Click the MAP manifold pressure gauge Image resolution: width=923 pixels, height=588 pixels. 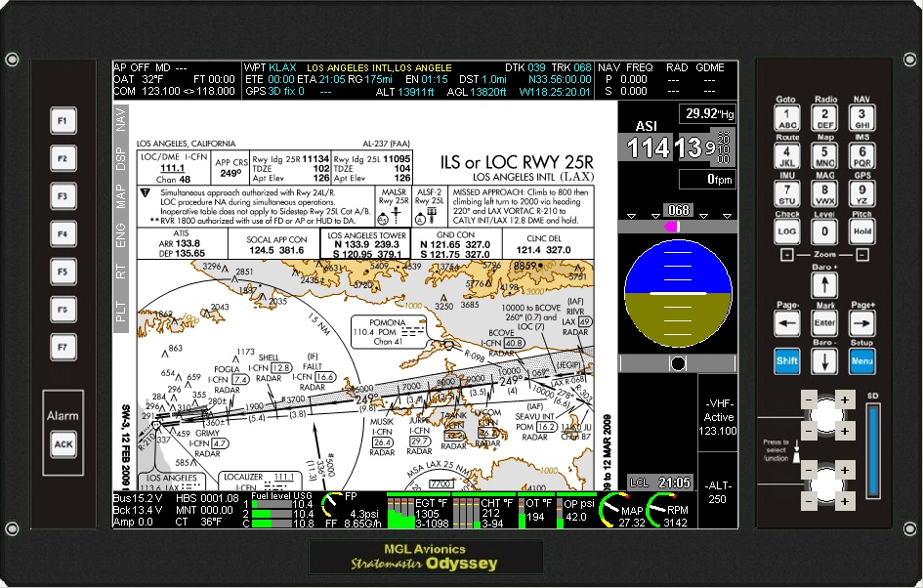tap(621, 510)
